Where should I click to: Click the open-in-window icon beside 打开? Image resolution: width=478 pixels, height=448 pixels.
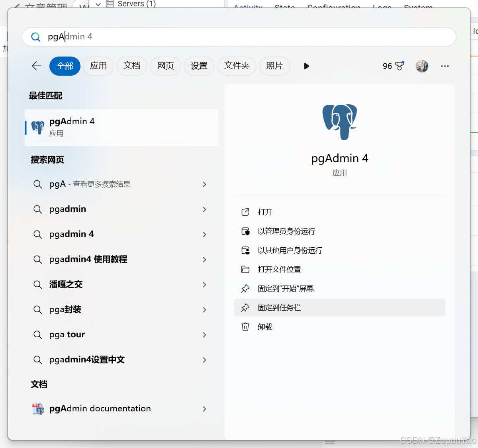tap(245, 212)
